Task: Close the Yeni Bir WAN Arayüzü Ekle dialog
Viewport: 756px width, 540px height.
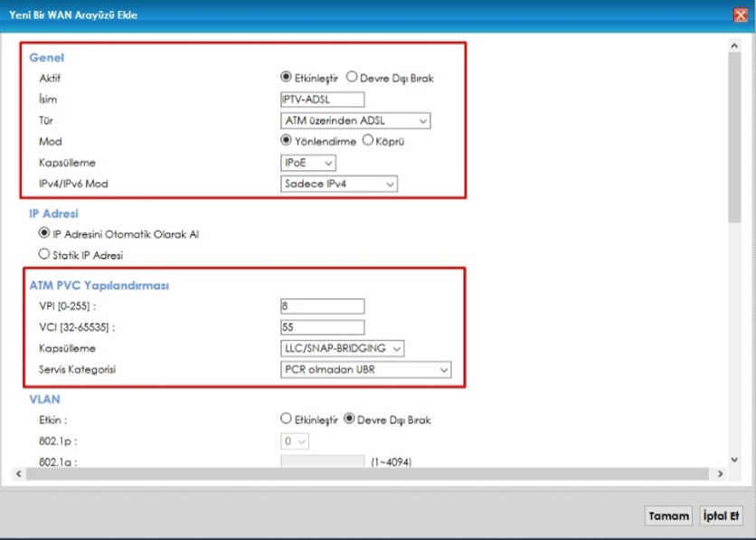Action: pyautogui.click(x=740, y=15)
